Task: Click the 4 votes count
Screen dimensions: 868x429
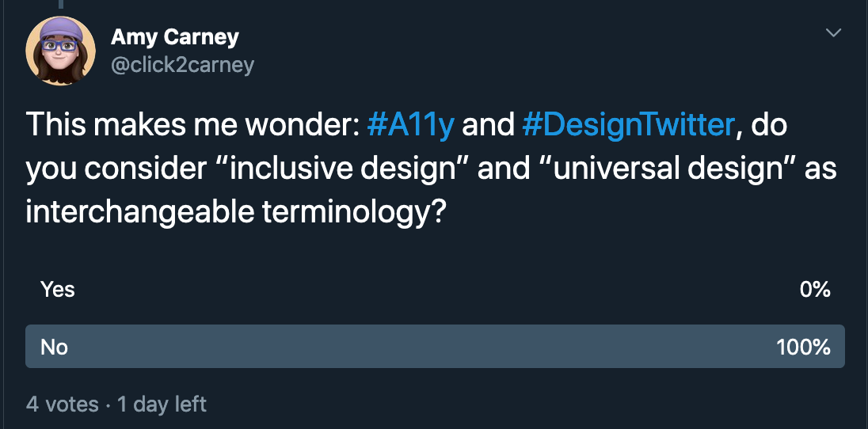Action: click(62, 404)
